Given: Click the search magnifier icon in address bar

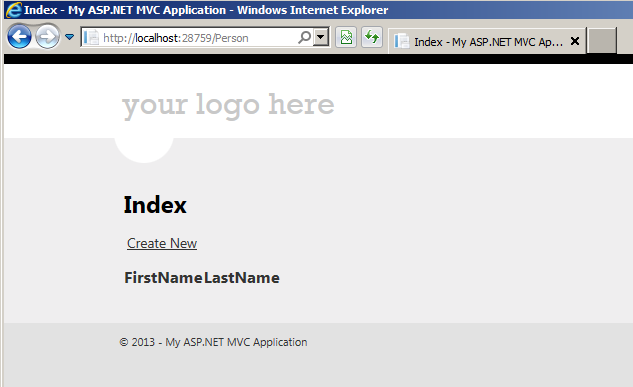Looking at the screenshot, I should coord(304,37).
